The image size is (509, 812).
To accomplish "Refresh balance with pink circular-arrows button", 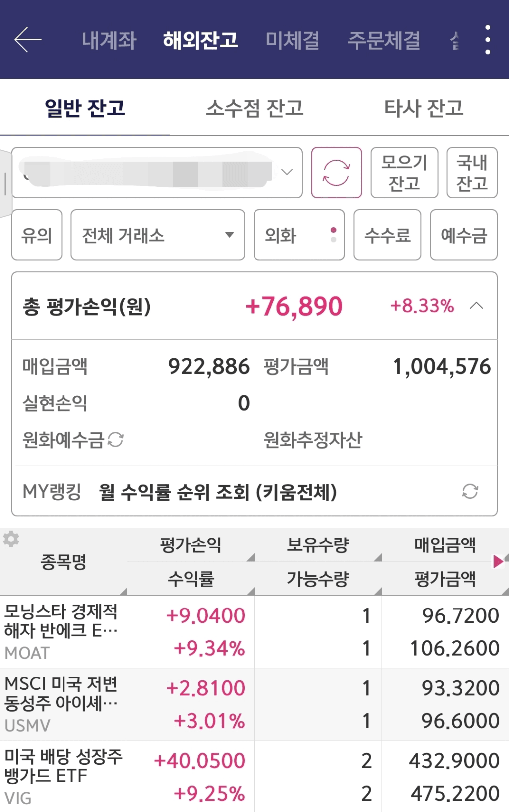I will [336, 172].
